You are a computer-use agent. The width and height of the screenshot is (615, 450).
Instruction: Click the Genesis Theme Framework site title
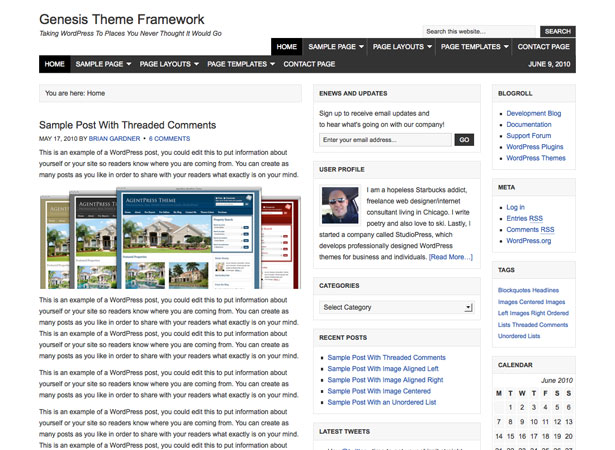click(122, 19)
